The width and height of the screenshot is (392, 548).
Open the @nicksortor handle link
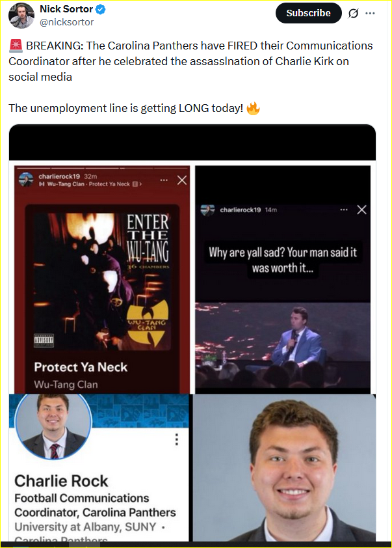[66, 22]
